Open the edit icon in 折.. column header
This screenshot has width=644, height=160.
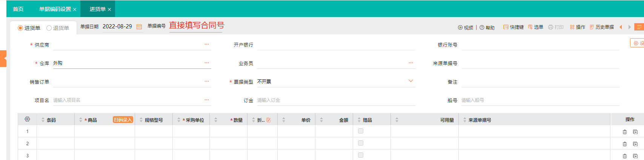(x=269, y=120)
